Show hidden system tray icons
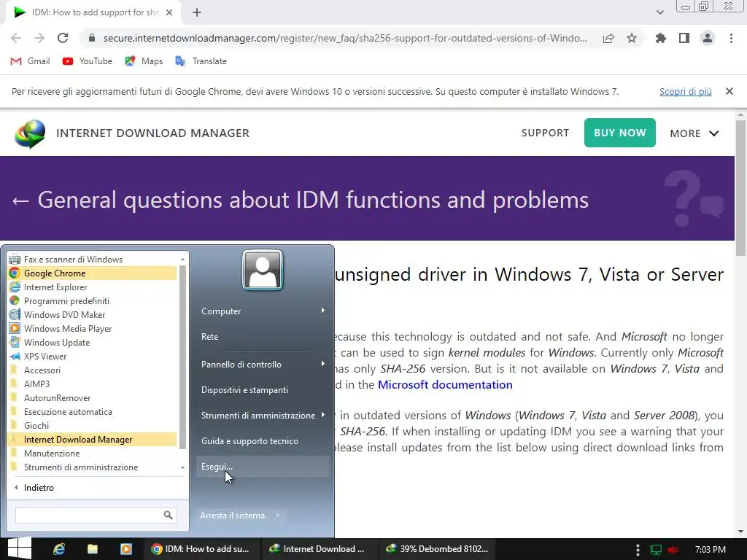This screenshot has width=747, height=560. (638, 550)
